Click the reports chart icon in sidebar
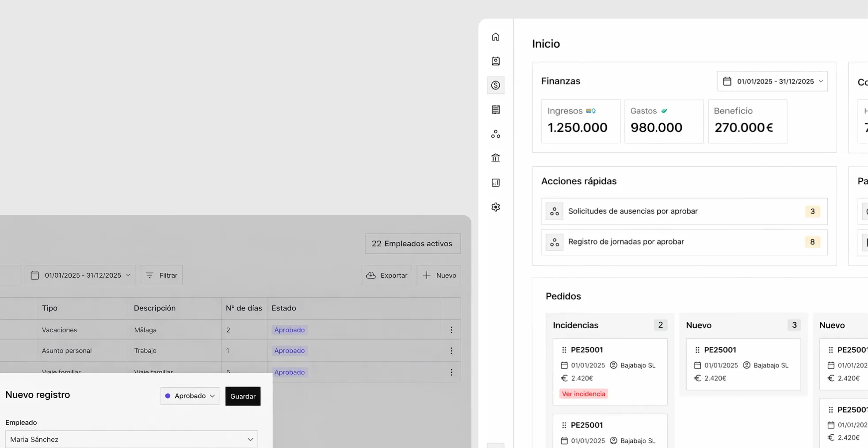The image size is (868, 448). click(x=495, y=182)
